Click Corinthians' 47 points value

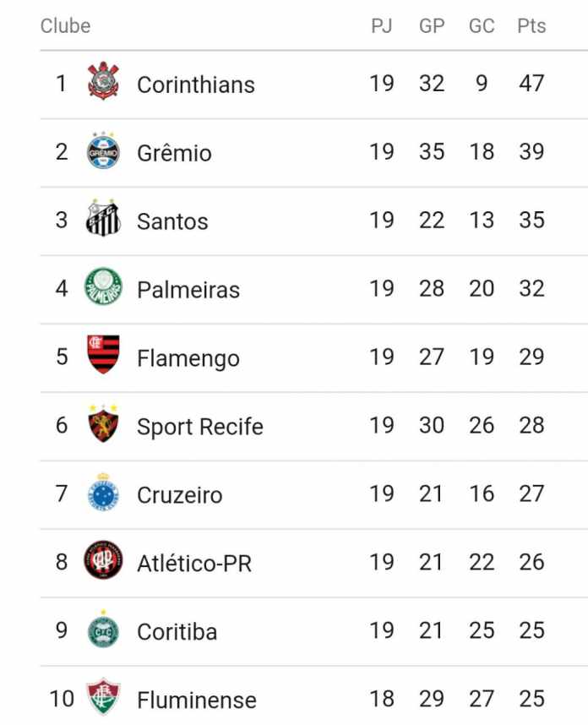click(531, 84)
